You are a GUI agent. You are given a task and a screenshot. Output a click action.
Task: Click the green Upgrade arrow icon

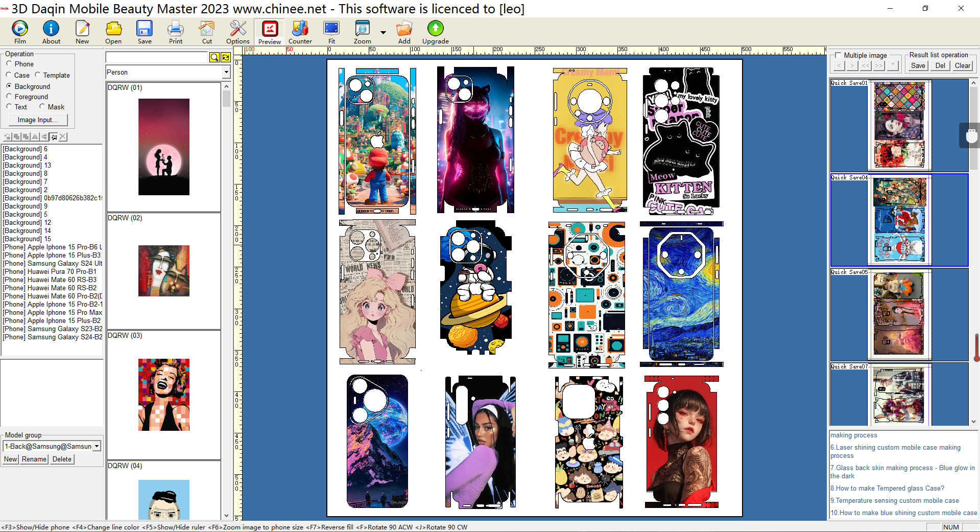436,32
